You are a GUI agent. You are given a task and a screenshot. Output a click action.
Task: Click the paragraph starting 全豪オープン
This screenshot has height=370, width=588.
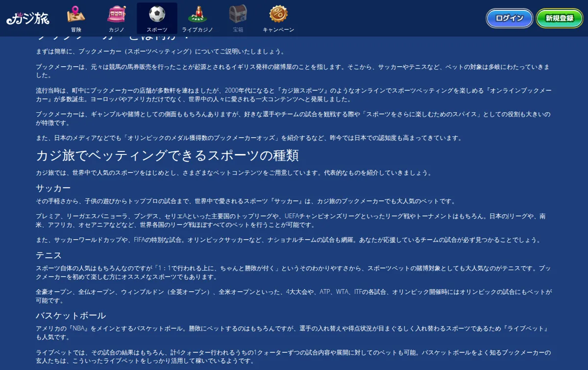pyautogui.click(x=294, y=296)
